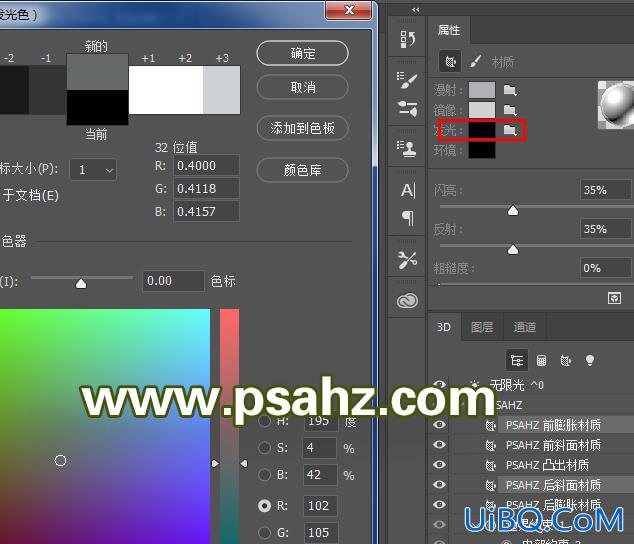Click the material sphere preview thumbnail

[616, 105]
